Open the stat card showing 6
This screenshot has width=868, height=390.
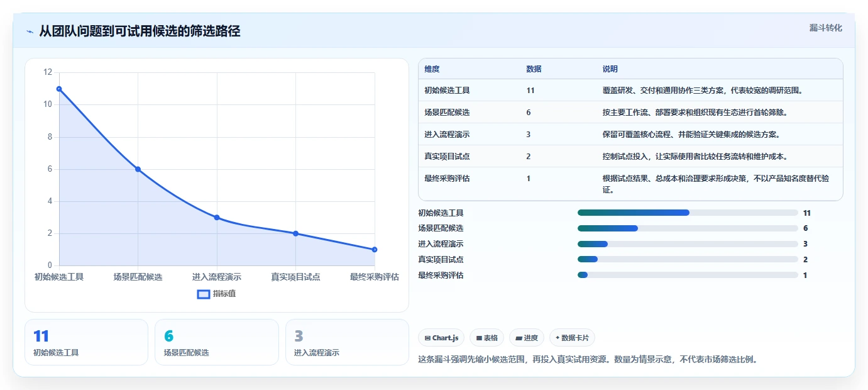[216, 342]
